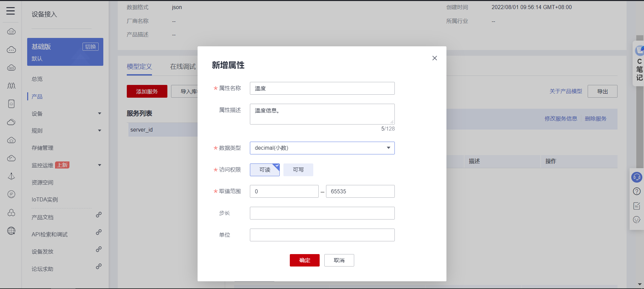Click the 修改服务信息 link

561,119
